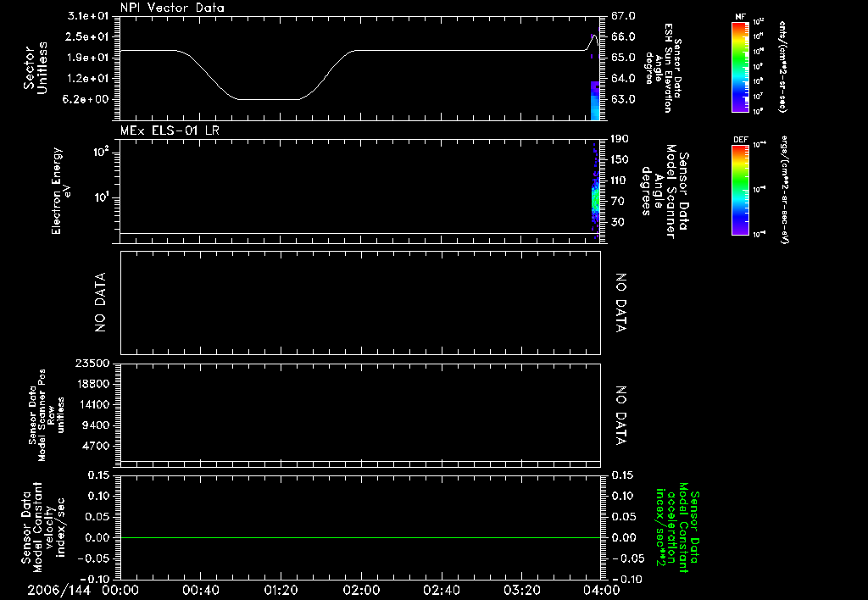Click the NO DATA label beside scanner position panel
The image size is (868, 600).
[x=621, y=415]
